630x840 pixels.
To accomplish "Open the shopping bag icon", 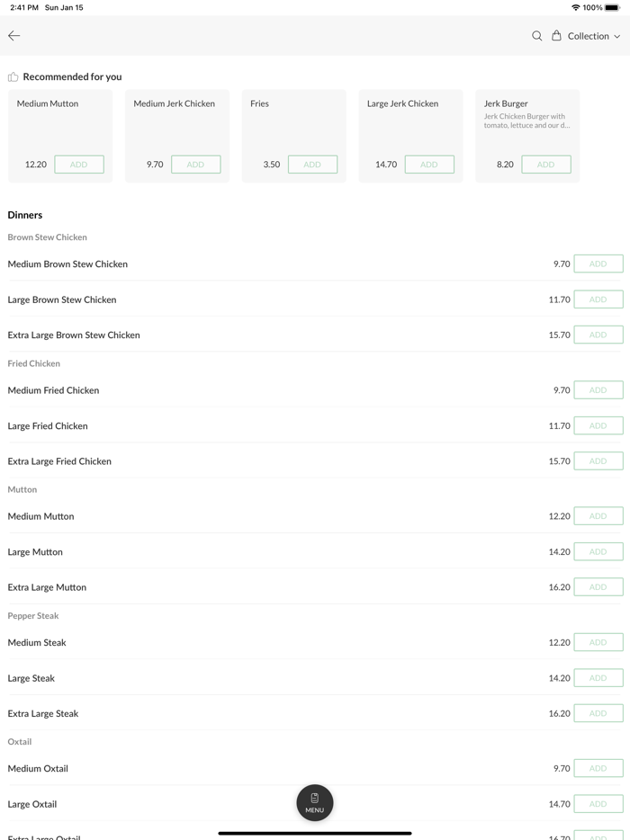I will click(556, 36).
